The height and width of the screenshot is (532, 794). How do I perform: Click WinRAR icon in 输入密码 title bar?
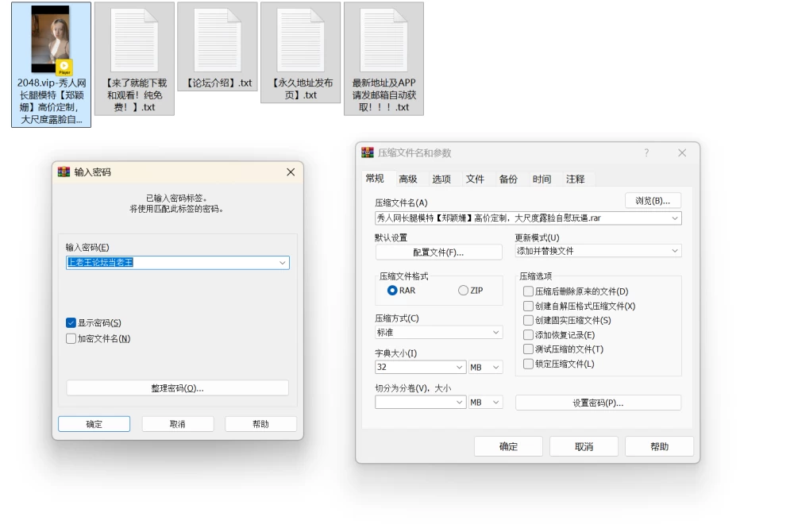(x=64, y=172)
